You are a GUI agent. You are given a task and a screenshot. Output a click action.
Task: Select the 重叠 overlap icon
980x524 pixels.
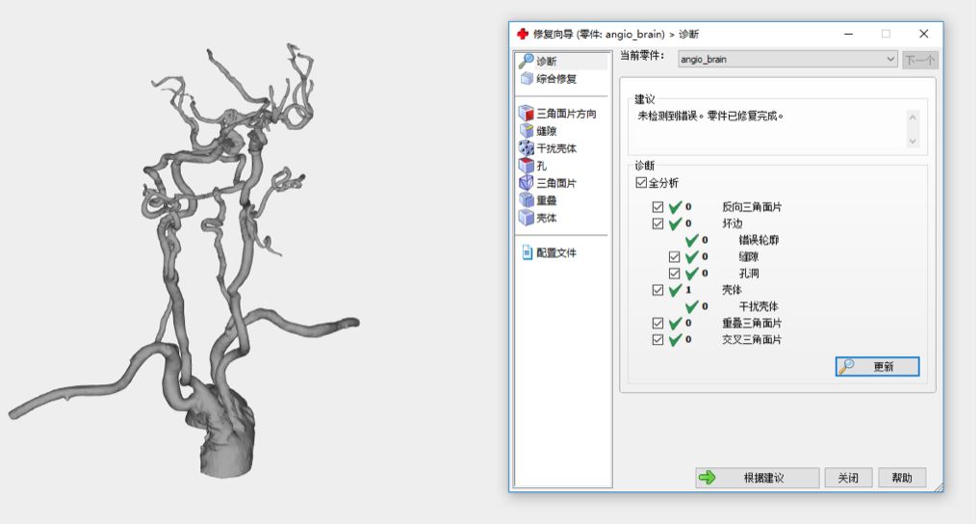[x=527, y=200]
